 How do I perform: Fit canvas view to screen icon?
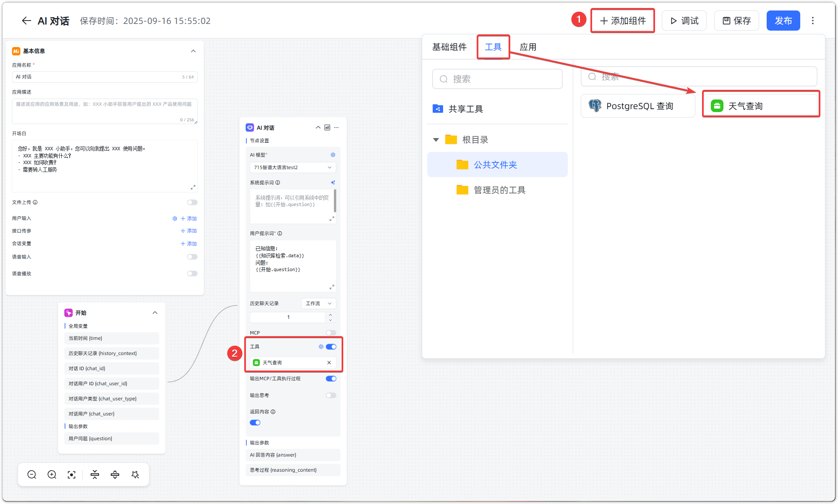tap(72, 475)
